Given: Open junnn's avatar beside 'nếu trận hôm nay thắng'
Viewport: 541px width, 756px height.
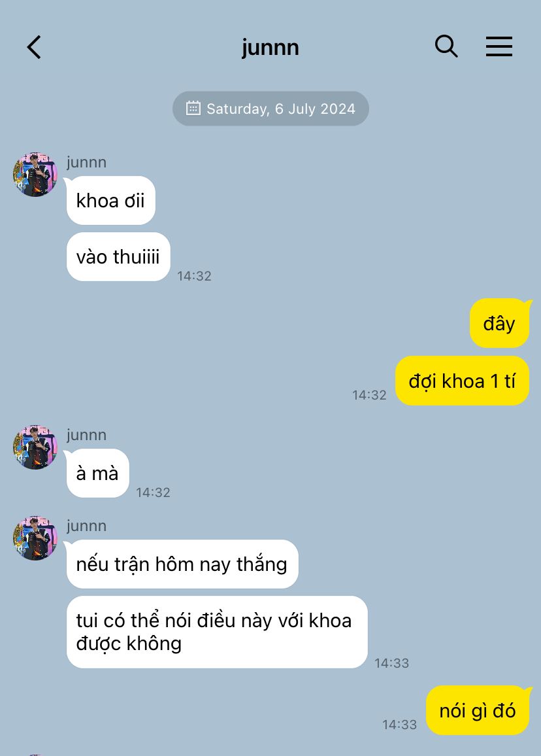Looking at the screenshot, I should click(35, 538).
